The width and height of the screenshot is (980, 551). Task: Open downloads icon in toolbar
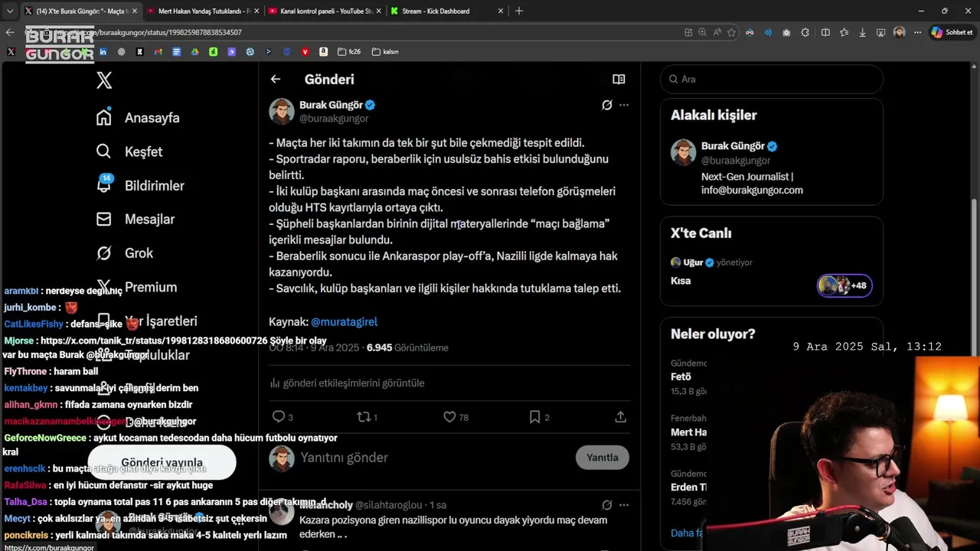863,32
